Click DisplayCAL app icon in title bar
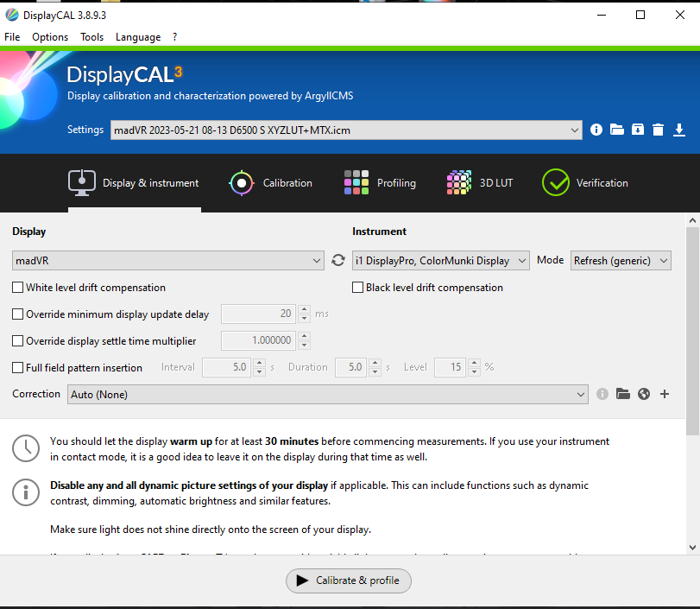This screenshot has width=700, height=609. (12, 15)
